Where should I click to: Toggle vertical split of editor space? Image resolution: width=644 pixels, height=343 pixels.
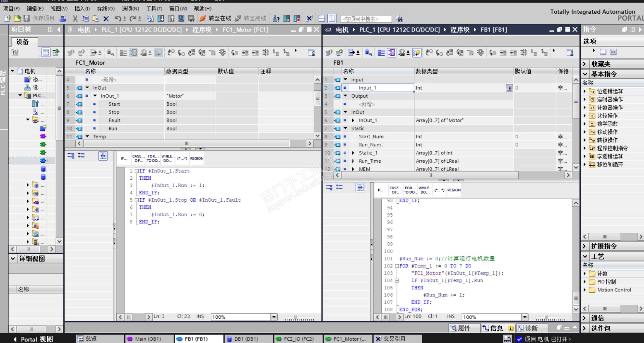click(x=332, y=18)
